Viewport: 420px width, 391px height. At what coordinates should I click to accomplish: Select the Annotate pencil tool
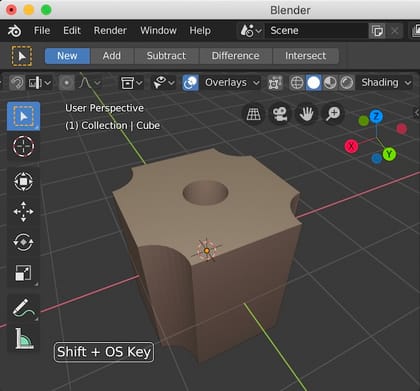click(23, 308)
